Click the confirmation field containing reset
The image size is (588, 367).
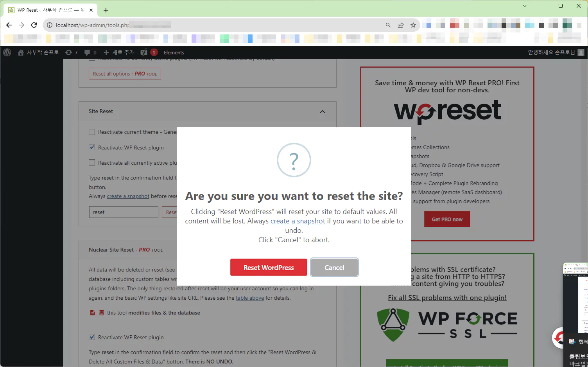pyautogui.click(x=124, y=212)
